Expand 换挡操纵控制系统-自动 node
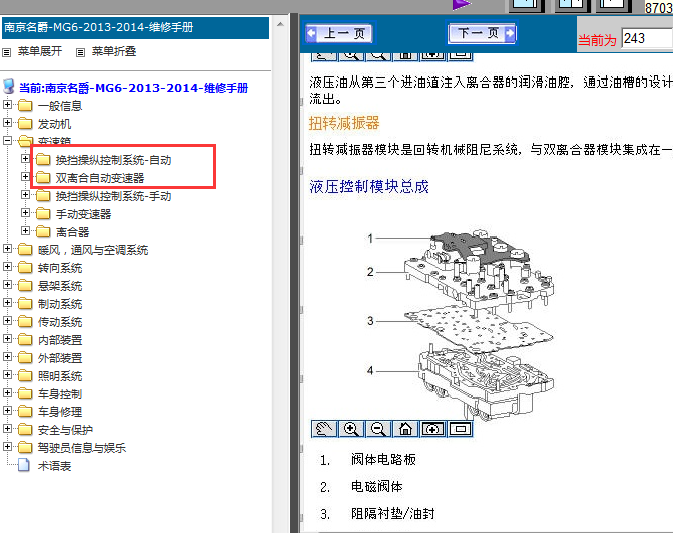Image resolution: width=673 pixels, height=533 pixels. [25, 159]
